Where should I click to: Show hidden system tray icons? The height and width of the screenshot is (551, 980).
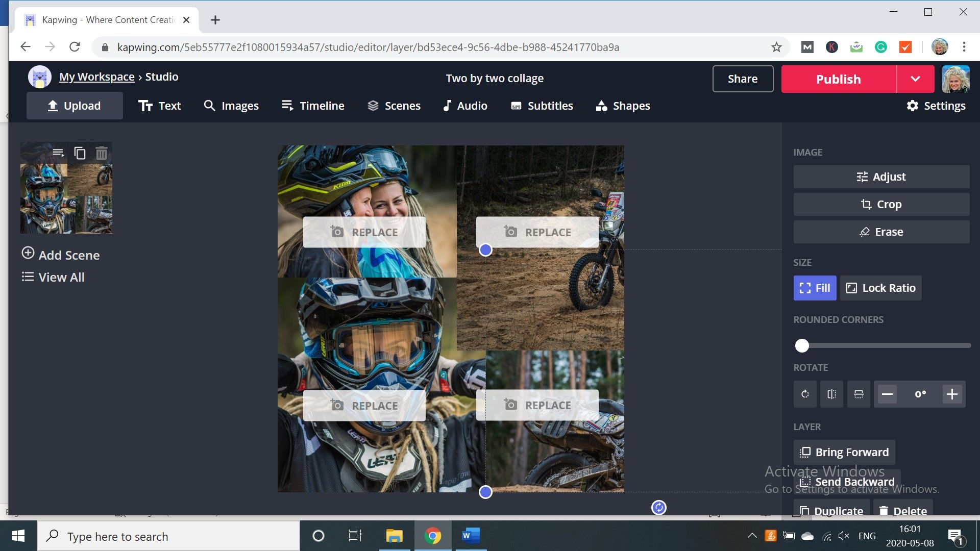[x=752, y=536]
